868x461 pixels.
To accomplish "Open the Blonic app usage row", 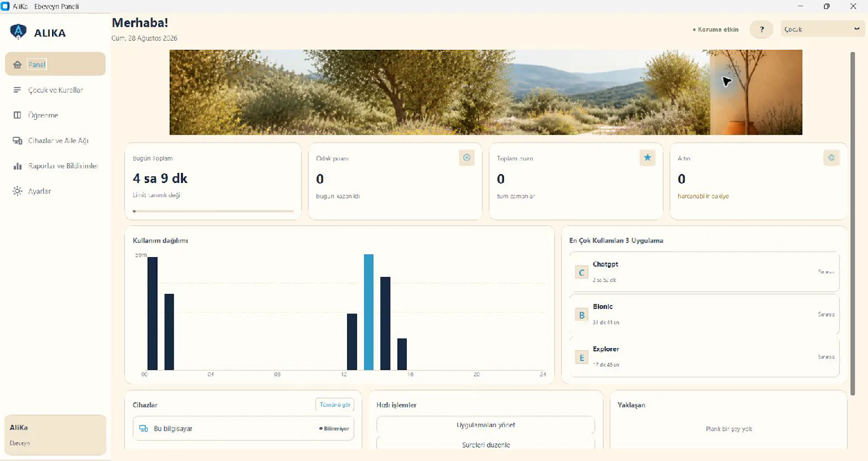I will [x=704, y=314].
